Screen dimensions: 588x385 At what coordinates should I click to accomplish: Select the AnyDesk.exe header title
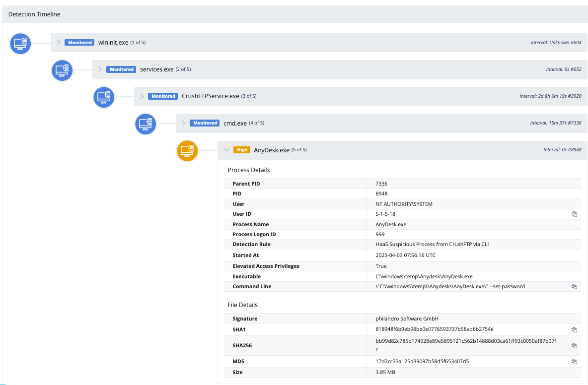(x=272, y=150)
